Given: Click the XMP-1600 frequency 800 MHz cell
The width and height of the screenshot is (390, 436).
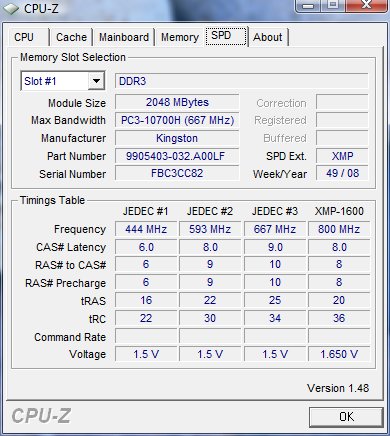Looking at the screenshot, I should [339, 229].
